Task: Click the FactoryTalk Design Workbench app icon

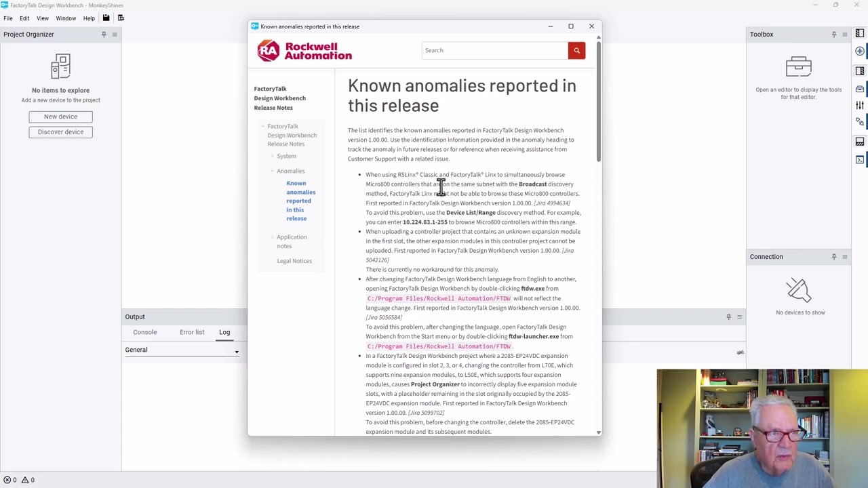Action: (x=5, y=5)
